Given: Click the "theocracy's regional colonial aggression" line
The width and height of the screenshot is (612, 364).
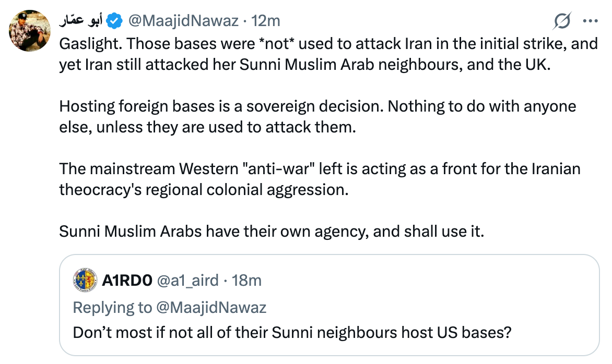Looking at the screenshot, I should coord(204,190).
